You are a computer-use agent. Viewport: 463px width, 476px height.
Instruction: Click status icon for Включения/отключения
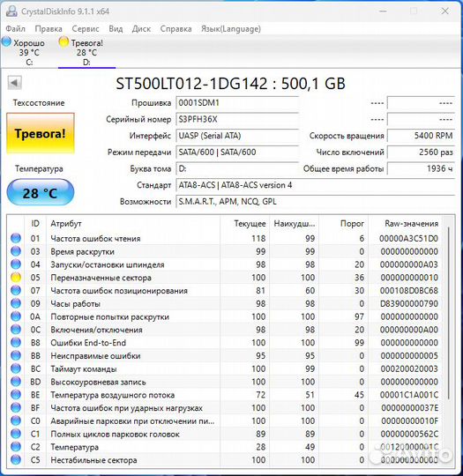[x=16, y=330]
